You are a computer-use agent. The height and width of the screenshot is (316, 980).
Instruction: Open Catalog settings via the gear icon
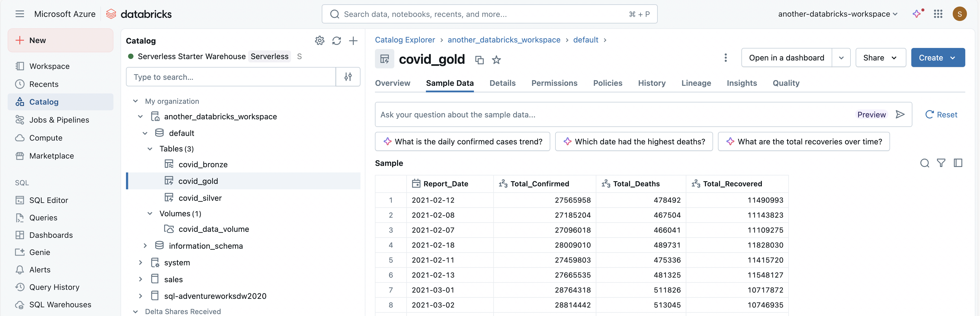click(320, 41)
